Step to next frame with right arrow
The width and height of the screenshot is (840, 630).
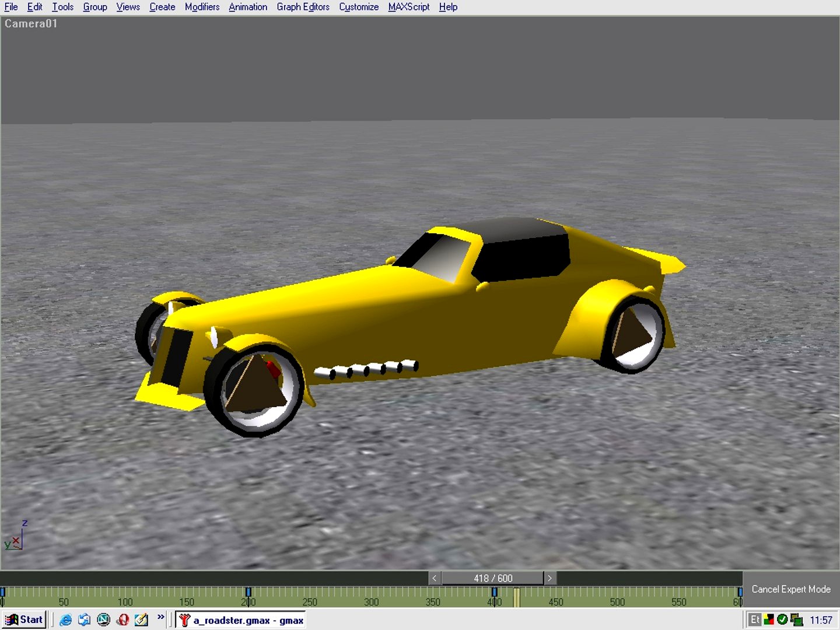coord(549,578)
